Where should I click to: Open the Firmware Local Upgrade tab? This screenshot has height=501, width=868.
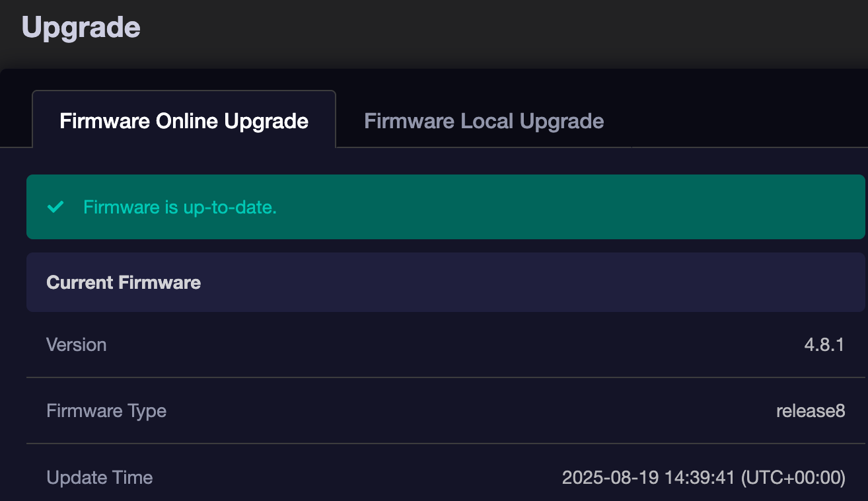click(484, 121)
